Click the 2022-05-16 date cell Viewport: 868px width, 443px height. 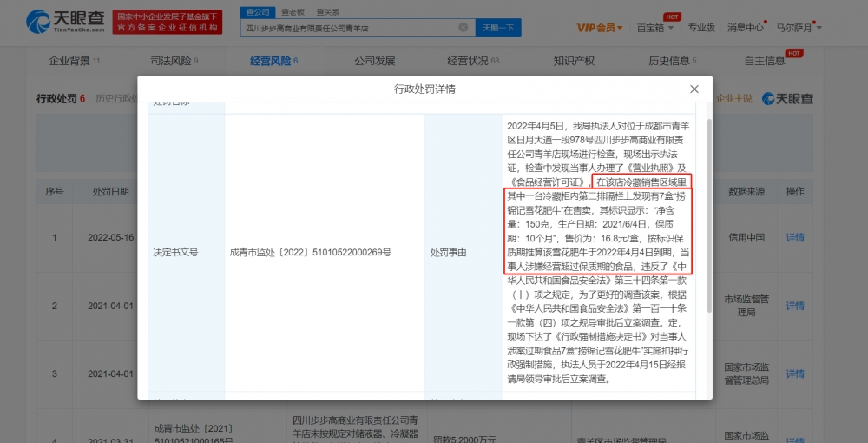click(x=111, y=237)
